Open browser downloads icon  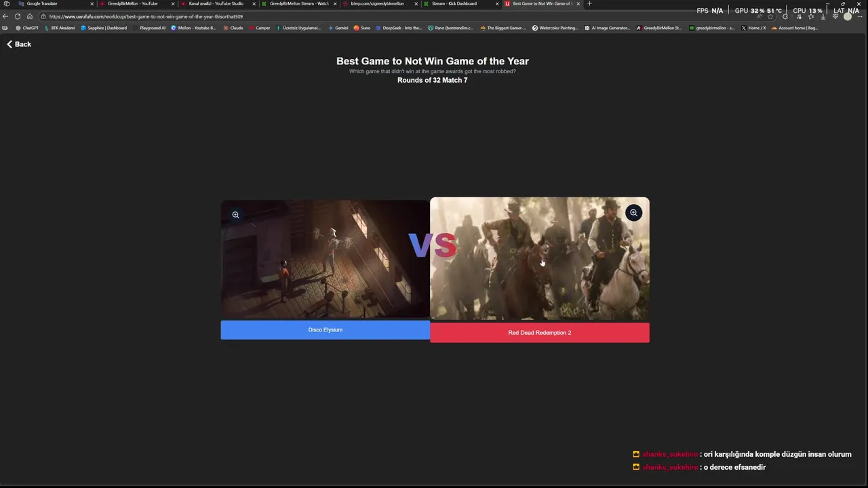[x=823, y=16]
